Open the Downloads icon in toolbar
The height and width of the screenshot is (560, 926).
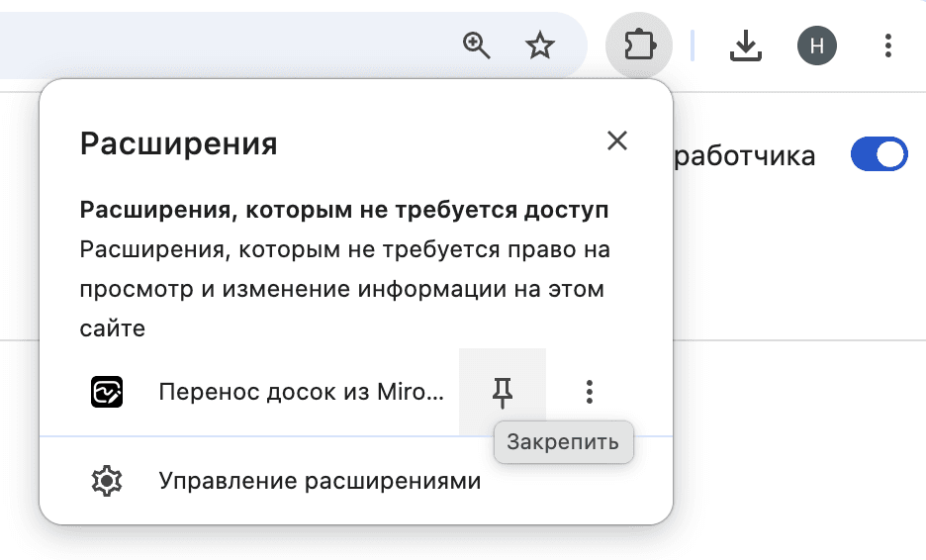click(745, 46)
